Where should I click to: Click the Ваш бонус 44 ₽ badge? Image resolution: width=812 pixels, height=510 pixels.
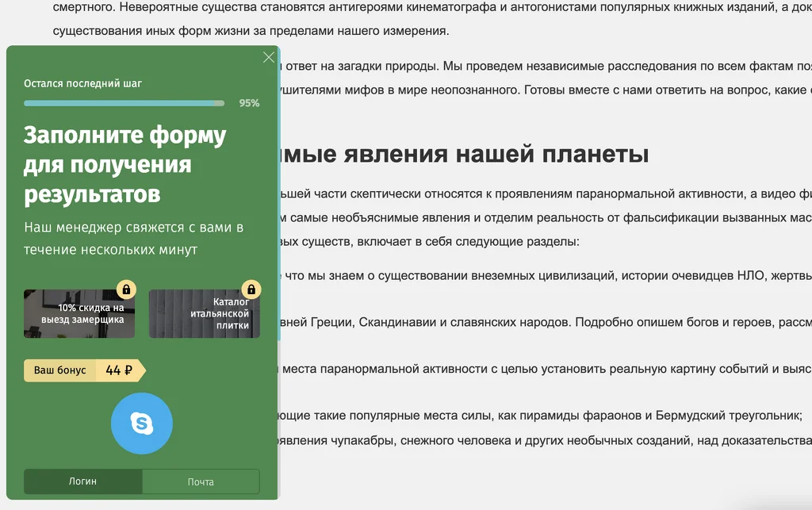click(85, 370)
